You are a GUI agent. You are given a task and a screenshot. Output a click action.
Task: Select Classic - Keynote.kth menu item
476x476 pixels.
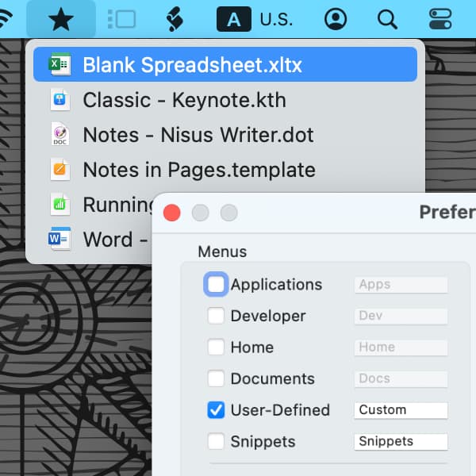pos(225,100)
